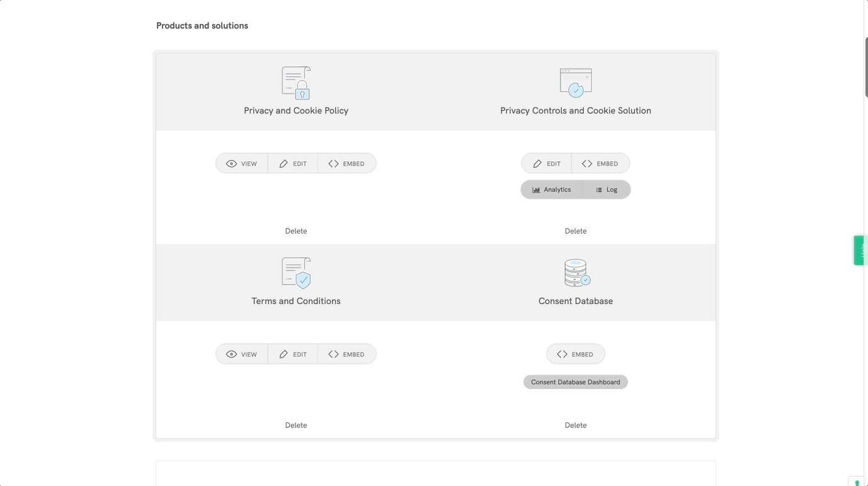Click the Consent Database stack icon
The width and height of the screenshot is (868, 486).
[576, 273]
